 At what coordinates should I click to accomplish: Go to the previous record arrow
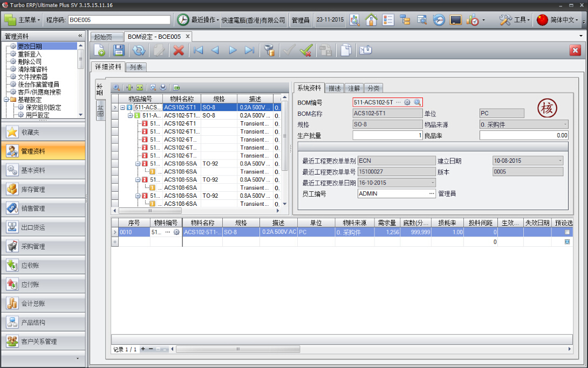click(215, 50)
